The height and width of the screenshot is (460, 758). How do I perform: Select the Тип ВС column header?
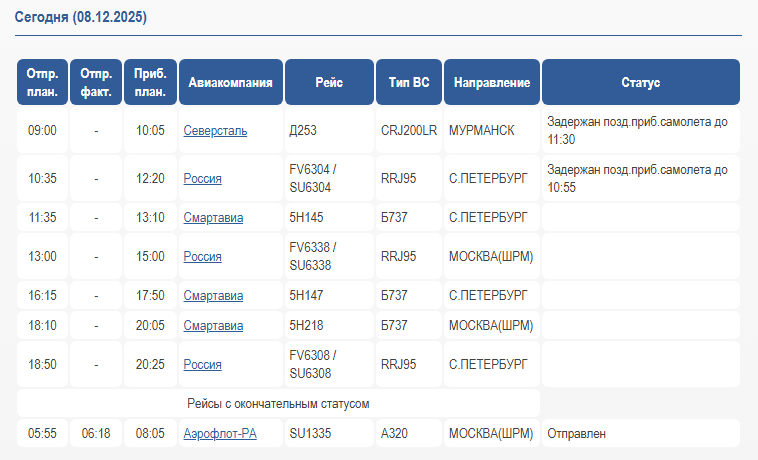pyautogui.click(x=409, y=83)
